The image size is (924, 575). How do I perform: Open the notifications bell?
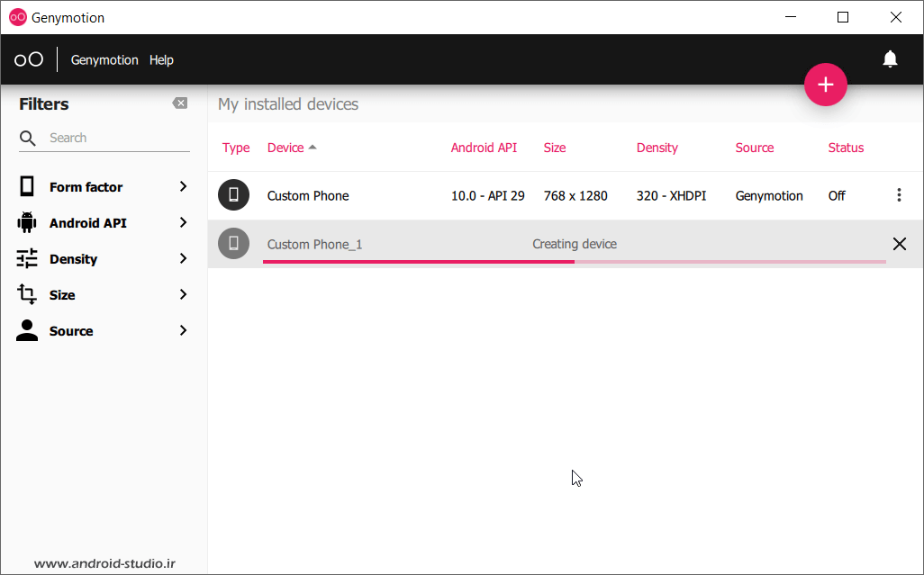(x=890, y=59)
